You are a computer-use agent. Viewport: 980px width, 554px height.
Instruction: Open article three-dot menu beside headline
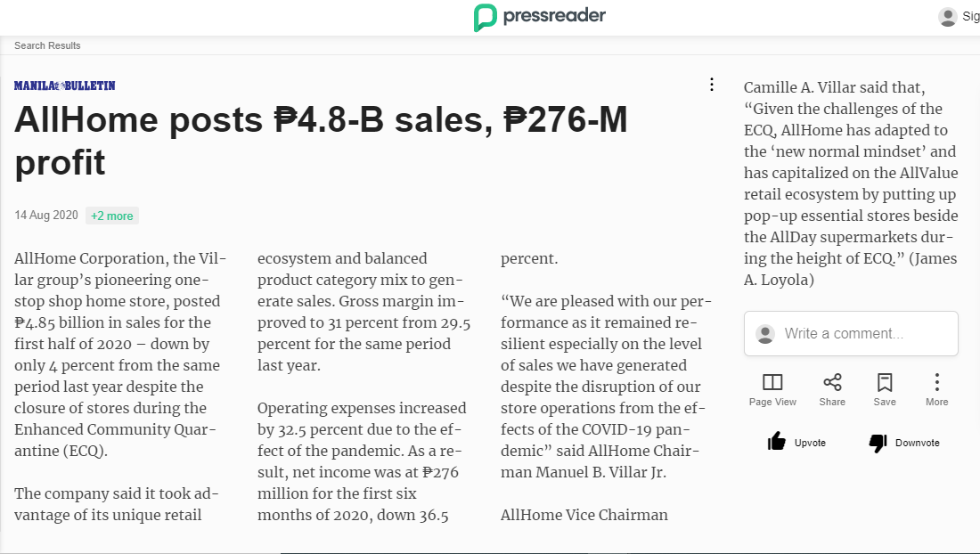tap(711, 85)
